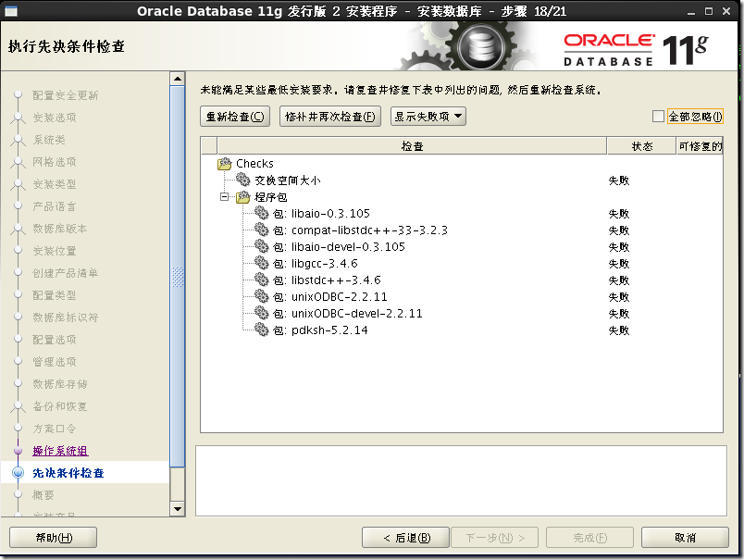Click the 检查 column header
744x560 pixels.
click(412, 146)
